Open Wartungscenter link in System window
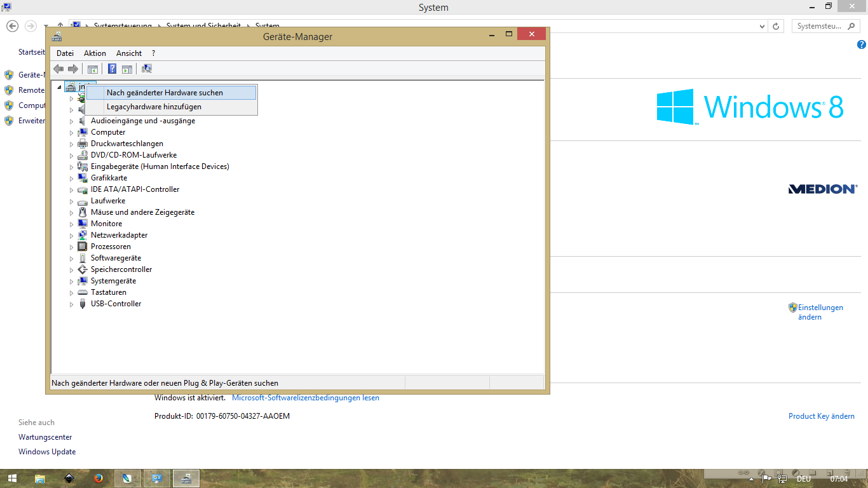 [x=45, y=437]
